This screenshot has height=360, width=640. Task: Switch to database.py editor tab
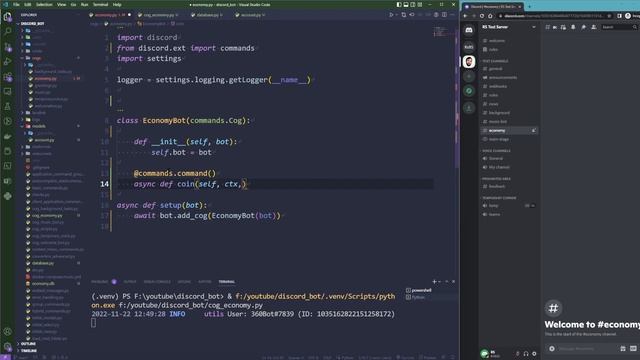(x=208, y=15)
